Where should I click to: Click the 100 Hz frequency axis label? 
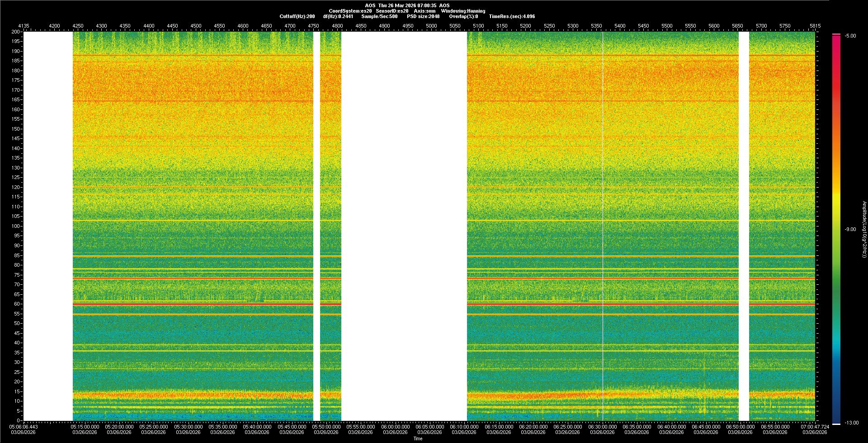point(15,226)
